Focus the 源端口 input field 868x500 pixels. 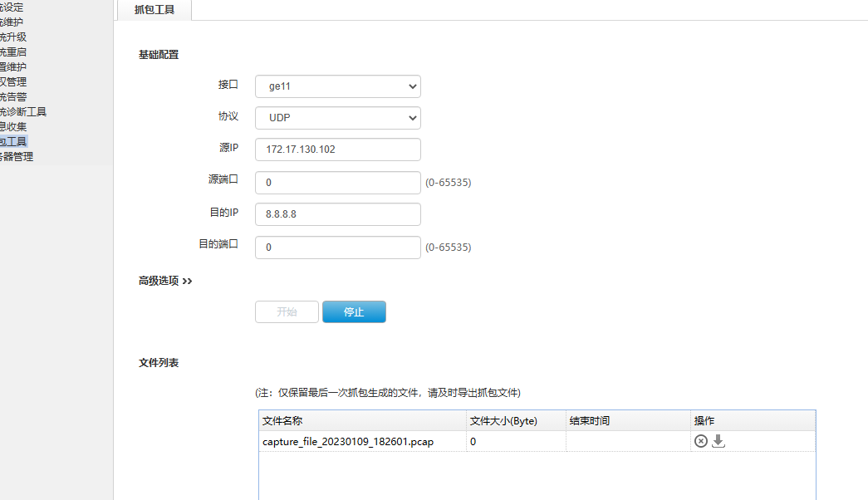[338, 183]
